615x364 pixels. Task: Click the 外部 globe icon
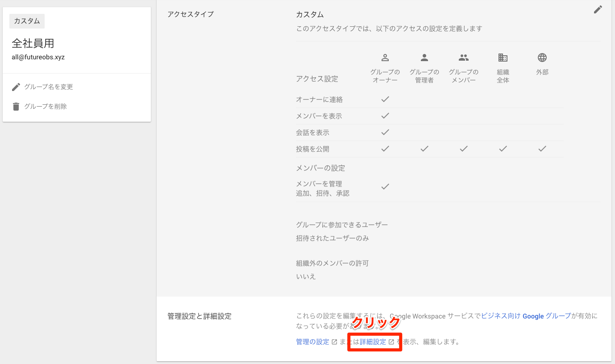[x=542, y=58]
